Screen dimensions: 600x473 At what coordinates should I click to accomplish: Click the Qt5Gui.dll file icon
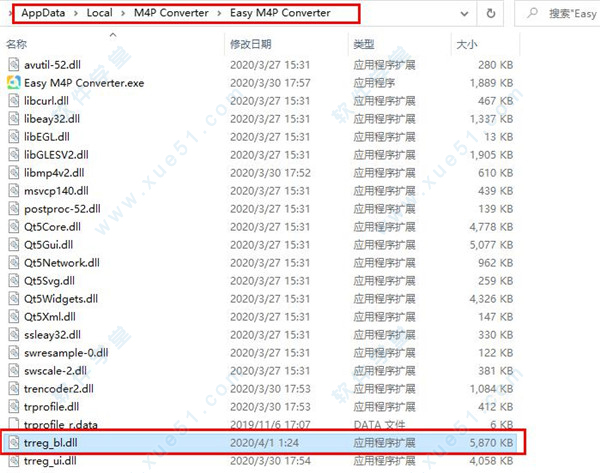click(14, 244)
